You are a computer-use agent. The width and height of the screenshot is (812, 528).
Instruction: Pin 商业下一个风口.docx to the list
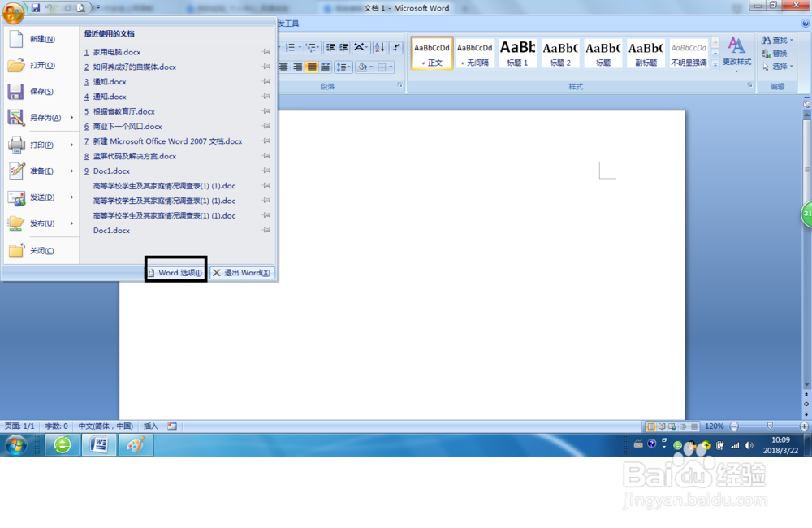pyautogui.click(x=266, y=126)
